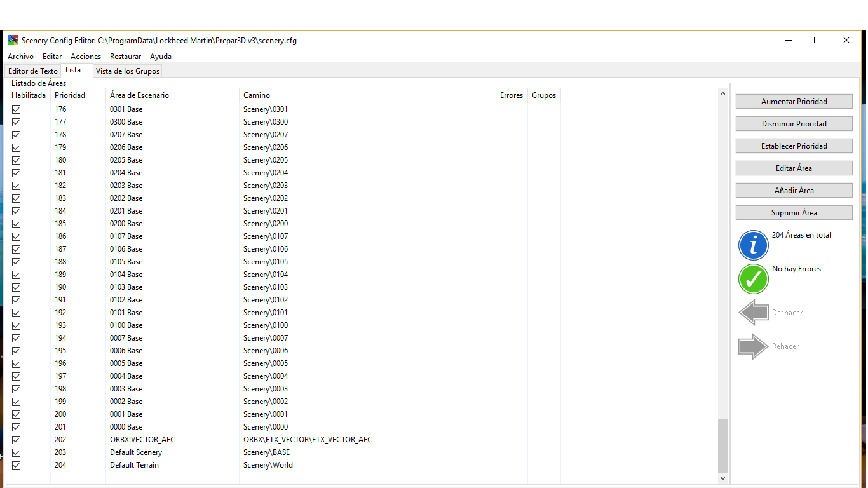Image resolution: width=868 pixels, height=488 pixels.
Task: Click the Deshacer left arrow icon
Action: pos(754,313)
